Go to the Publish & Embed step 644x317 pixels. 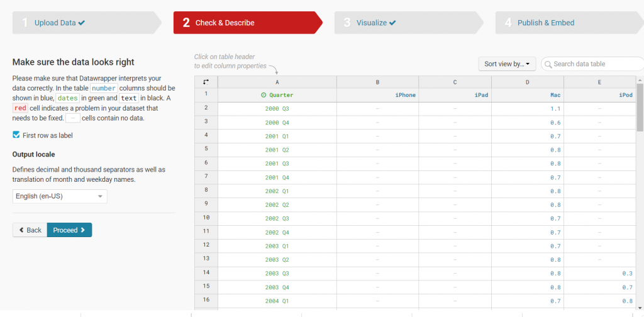click(x=570, y=23)
